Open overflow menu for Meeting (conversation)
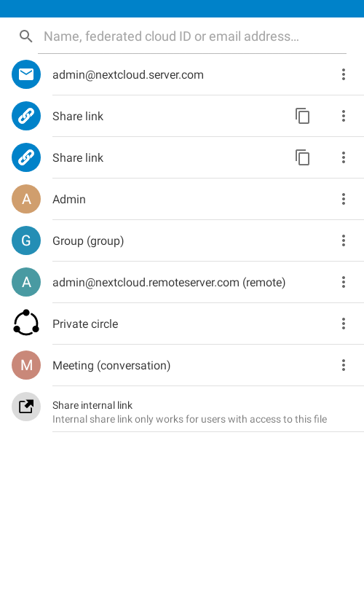Viewport: 364px width, 607px height. [344, 365]
